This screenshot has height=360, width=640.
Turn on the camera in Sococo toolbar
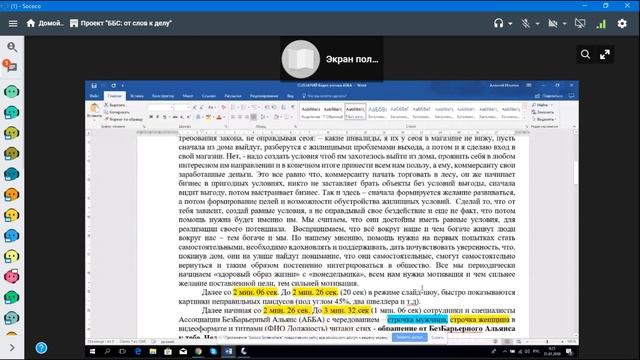(553, 23)
